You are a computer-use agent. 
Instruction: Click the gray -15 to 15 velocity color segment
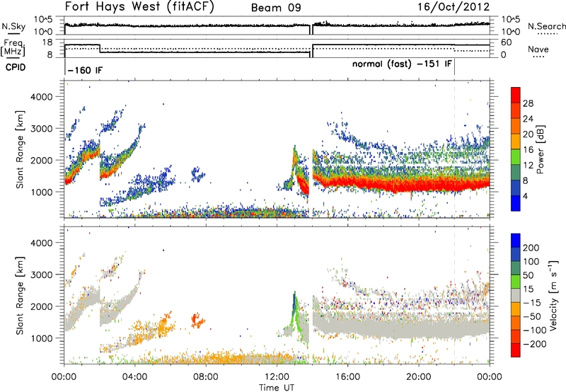pyautogui.click(x=516, y=295)
